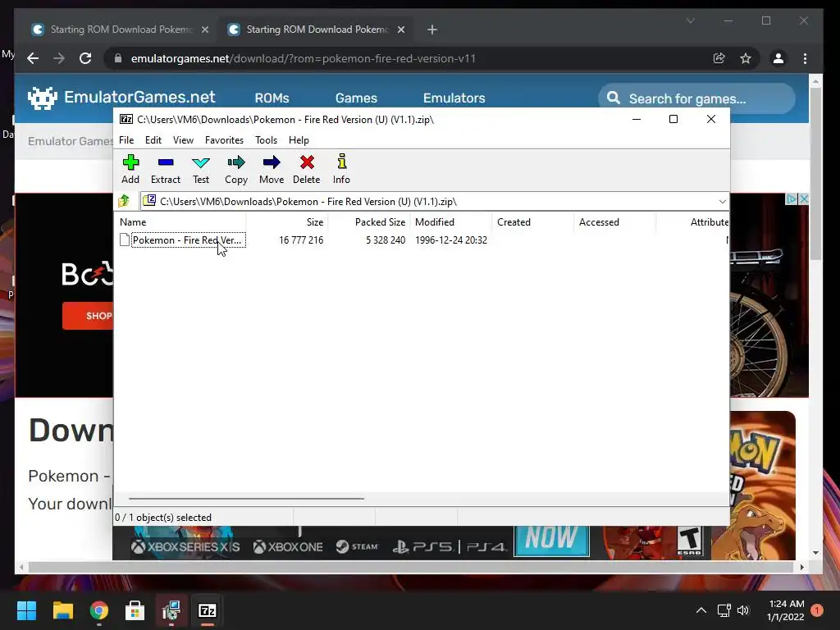Bookmark this page with the star icon
Viewport: 840px width, 630px height.
coord(745,58)
